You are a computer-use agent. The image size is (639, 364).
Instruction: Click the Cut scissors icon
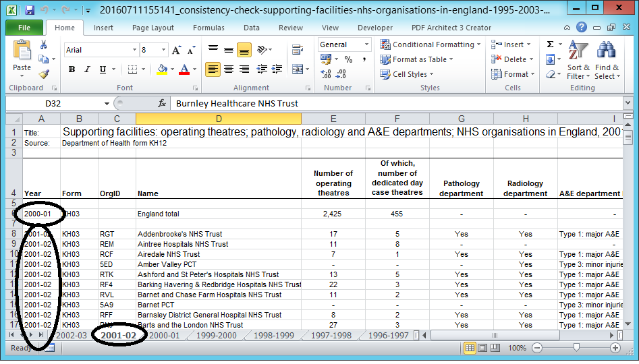click(44, 44)
